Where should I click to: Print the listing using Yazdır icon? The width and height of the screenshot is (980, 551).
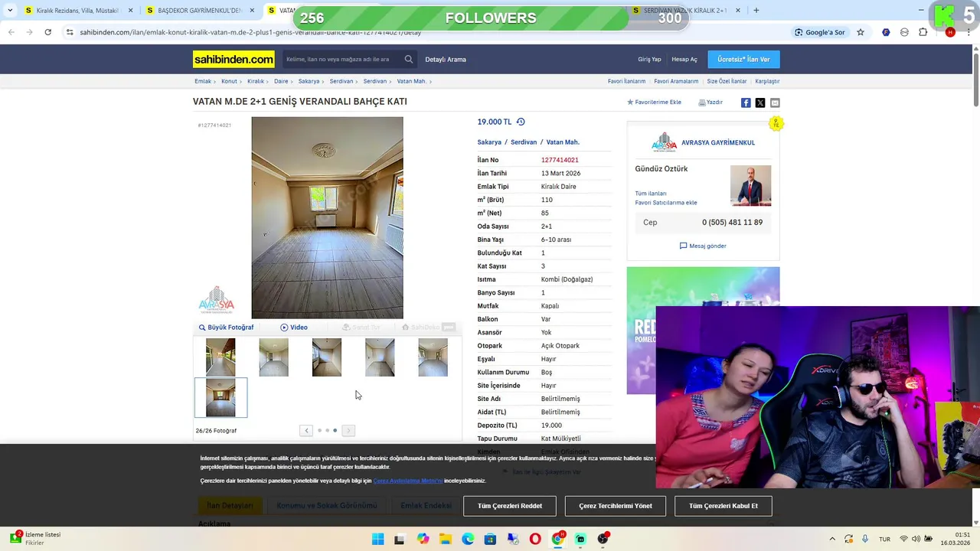point(710,102)
